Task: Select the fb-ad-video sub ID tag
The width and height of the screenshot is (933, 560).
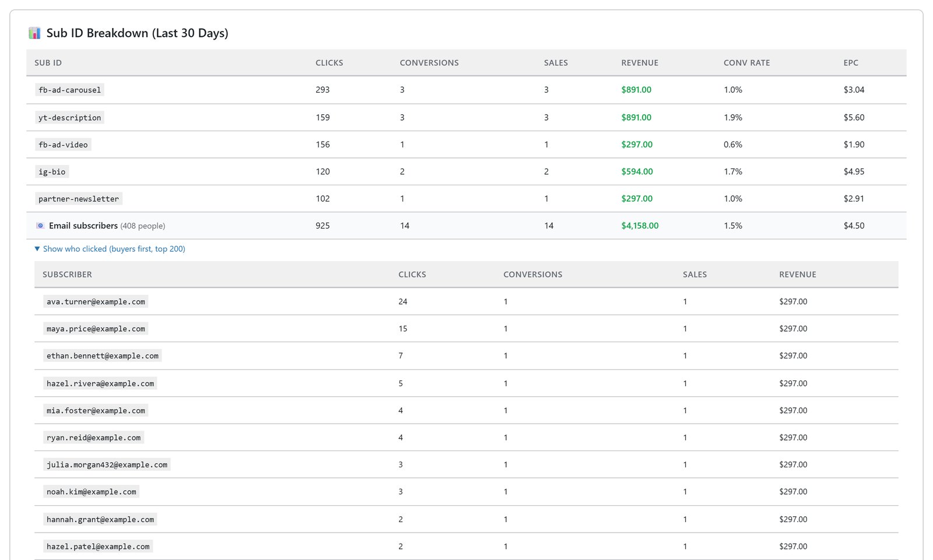Action: pos(63,145)
